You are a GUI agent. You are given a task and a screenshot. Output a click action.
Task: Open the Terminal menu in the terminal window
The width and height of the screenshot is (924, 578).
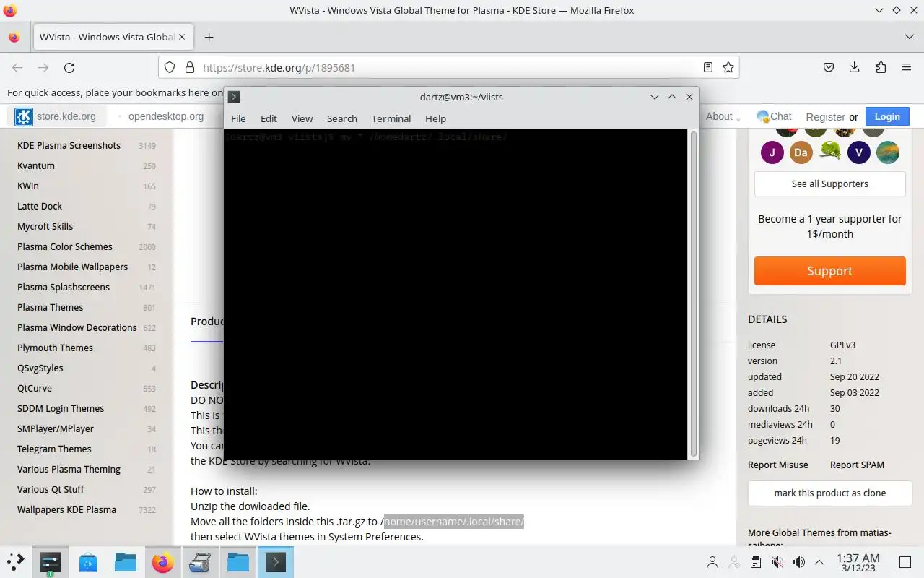(391, 118)
